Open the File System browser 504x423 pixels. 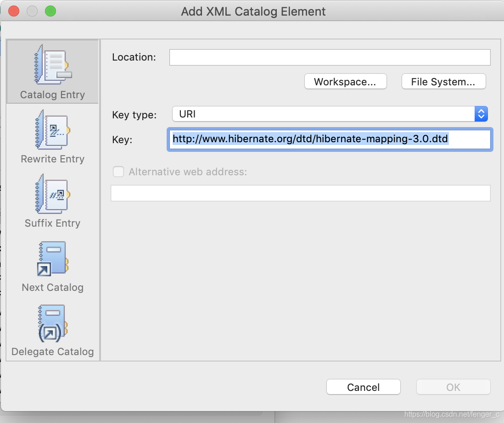tap(443, 82)
